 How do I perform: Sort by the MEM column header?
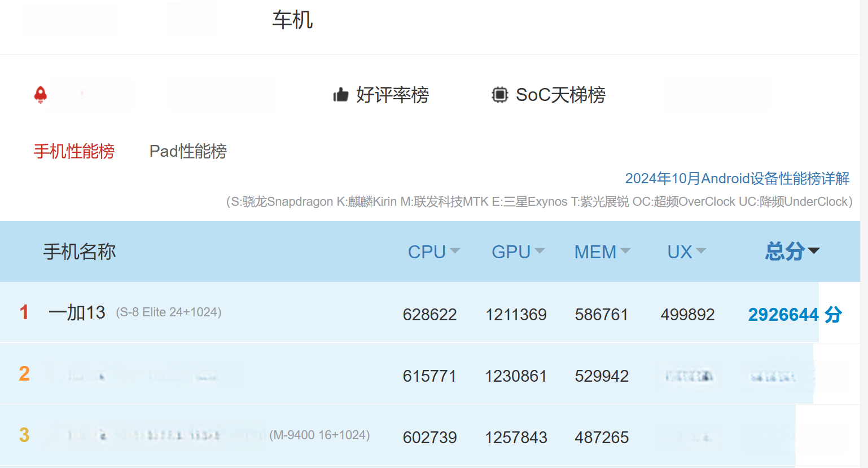(x=595, y=252)
